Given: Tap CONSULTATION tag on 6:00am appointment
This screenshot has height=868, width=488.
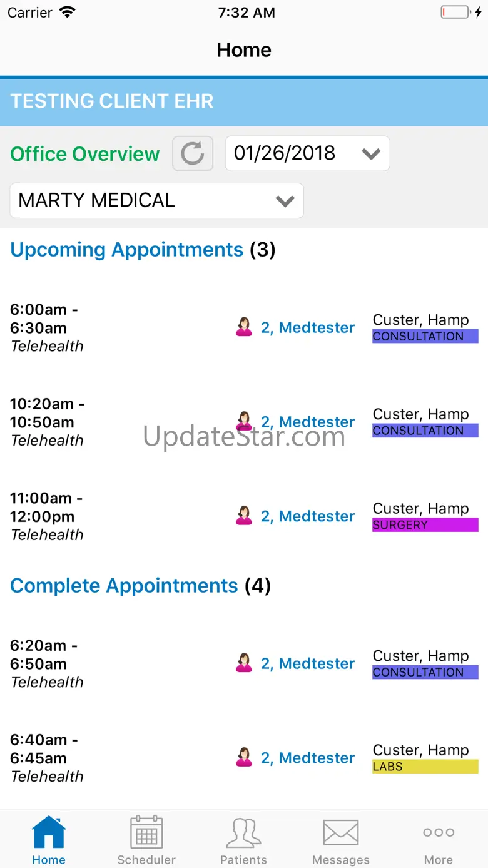Looking at the screenshot, I should coord(425,336).
